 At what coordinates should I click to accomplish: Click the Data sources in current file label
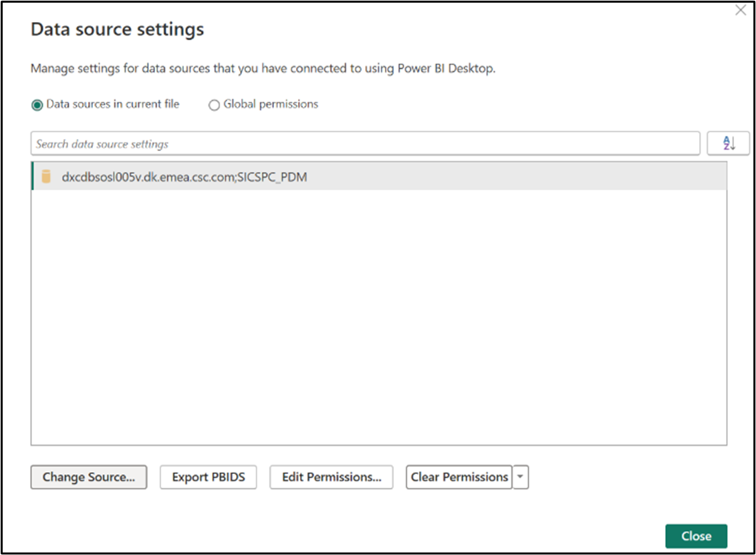click(112, 104)
